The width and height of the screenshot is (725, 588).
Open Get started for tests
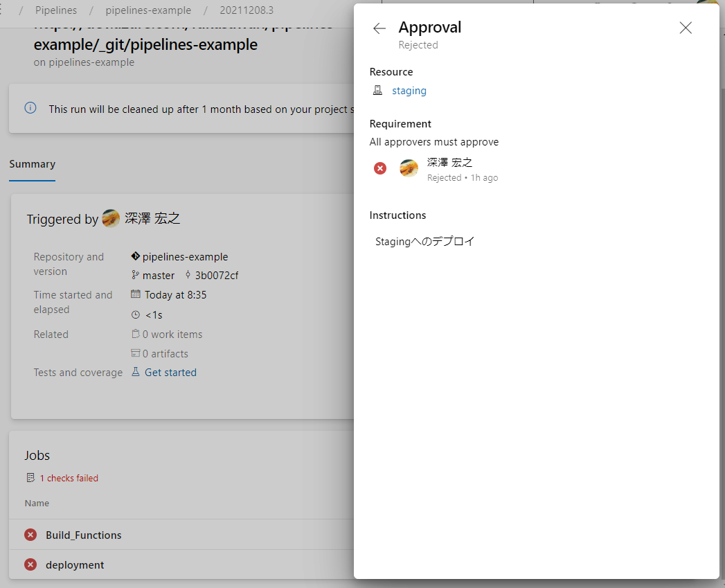click(170, 373)
